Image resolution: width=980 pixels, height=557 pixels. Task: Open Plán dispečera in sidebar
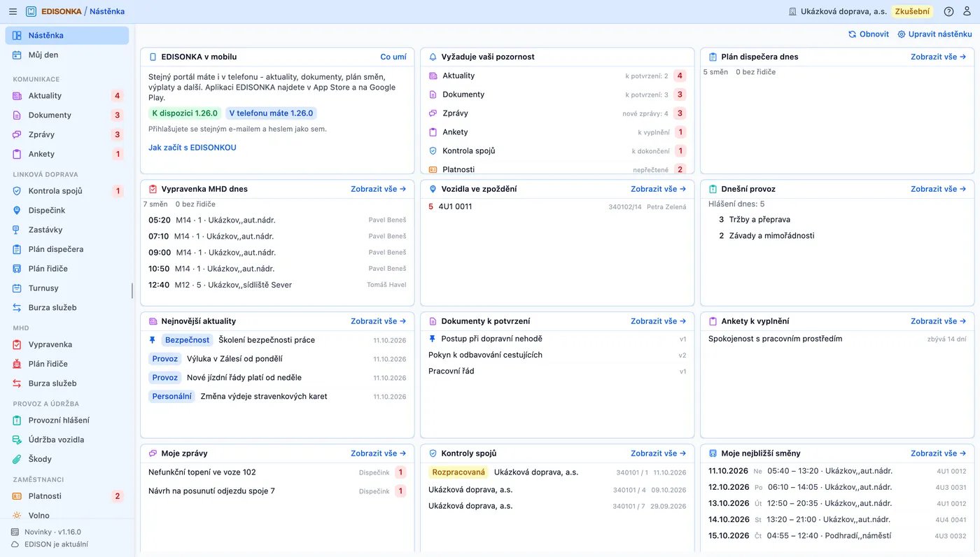(67, 249)
